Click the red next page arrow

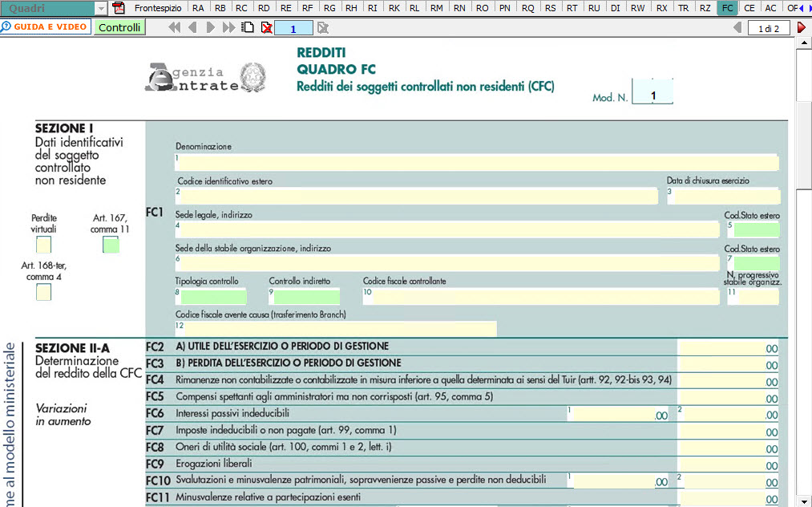tap(801, 27)
